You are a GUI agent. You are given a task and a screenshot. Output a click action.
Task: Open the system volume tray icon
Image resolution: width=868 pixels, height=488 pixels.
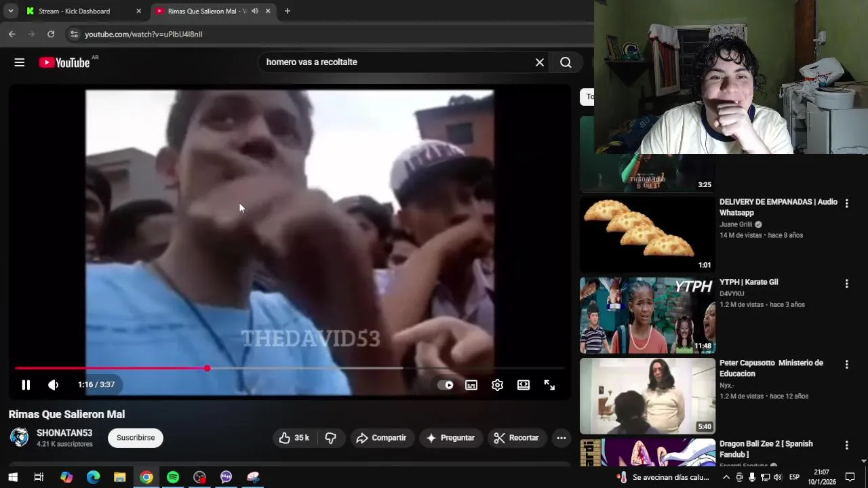click(x=778, y=477)
